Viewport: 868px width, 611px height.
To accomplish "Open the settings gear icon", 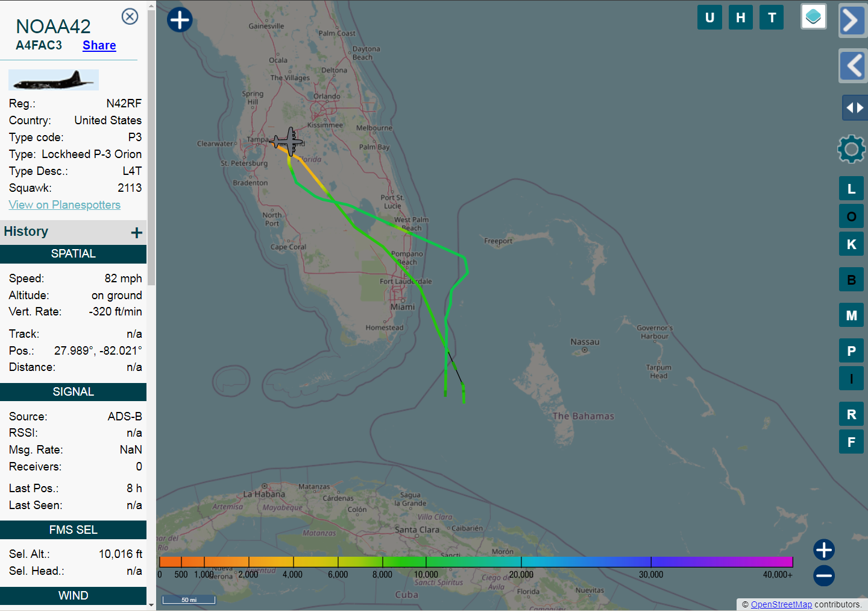I will (851, 149).
